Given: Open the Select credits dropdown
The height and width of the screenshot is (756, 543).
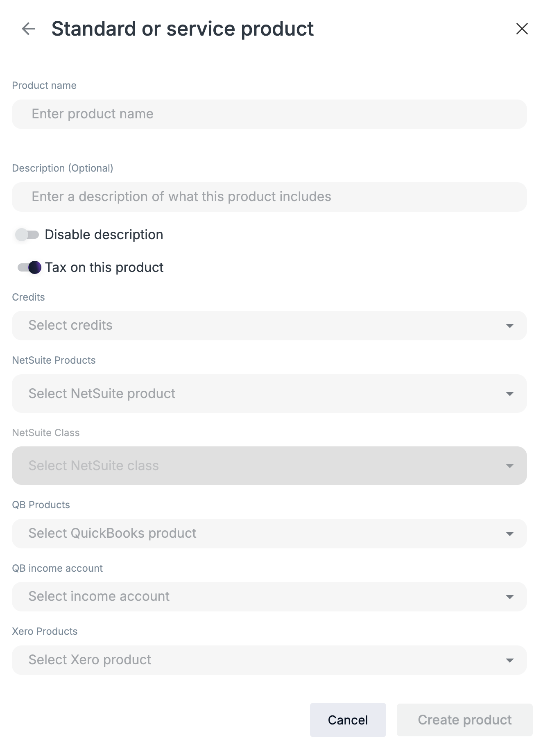Looking at the screenshot, I should coord(269,326).
